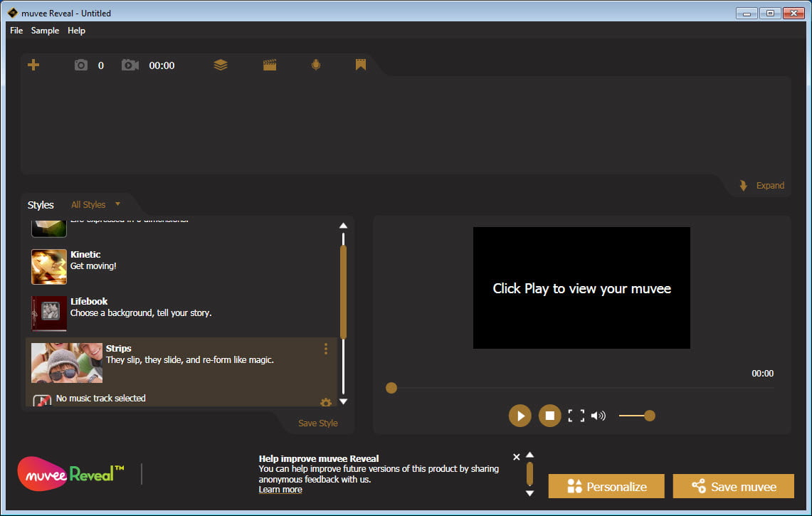
Task: Click the muvee Reveal logo
Action: click(x=71, y=473)
